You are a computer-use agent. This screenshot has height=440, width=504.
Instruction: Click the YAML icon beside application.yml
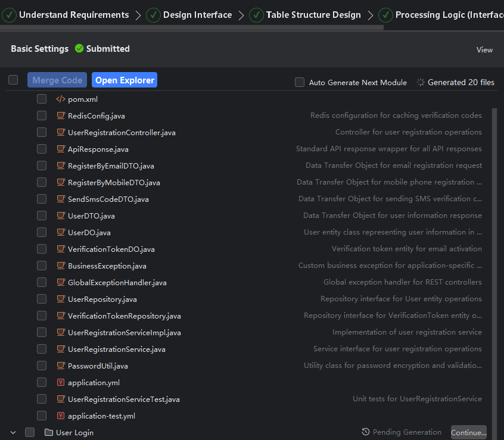point(60,382)
